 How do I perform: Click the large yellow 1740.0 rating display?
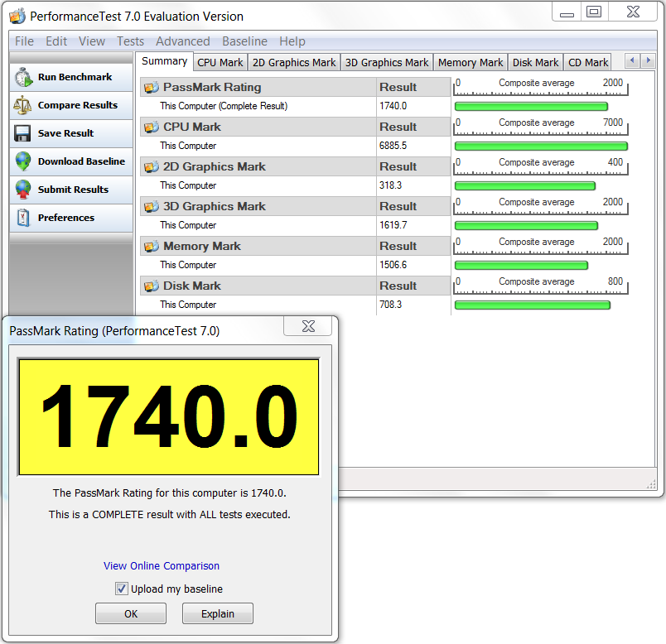[x=169, y=417]
